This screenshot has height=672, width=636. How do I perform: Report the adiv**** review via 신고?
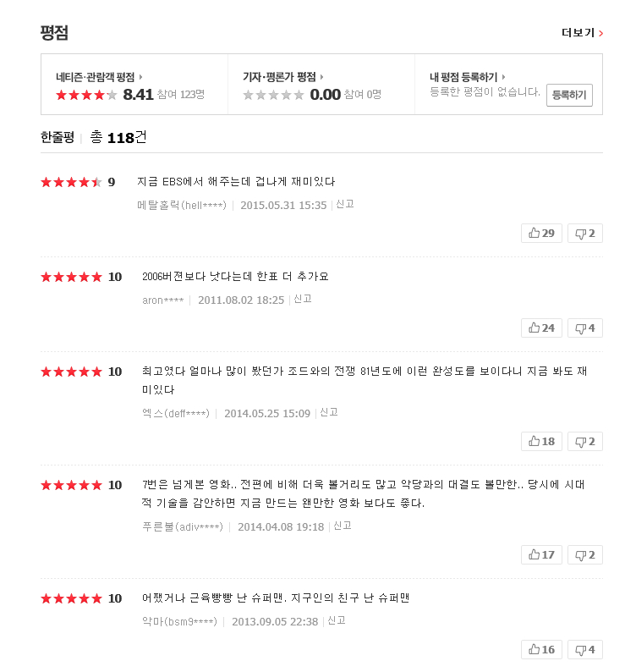343,526
